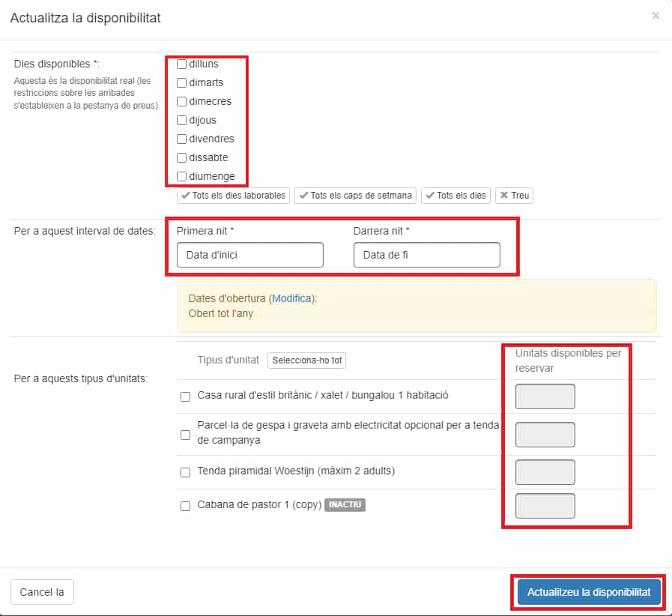Click Tots els dies laborables button
The height and width of the screenshot is (616, 672).
[x=233, y=196]
